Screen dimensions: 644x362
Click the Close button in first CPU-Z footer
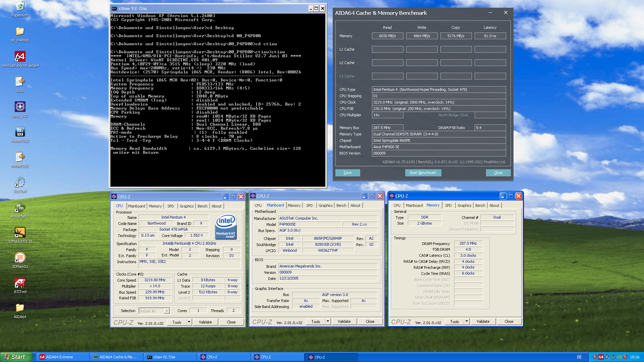pos(231,322)
